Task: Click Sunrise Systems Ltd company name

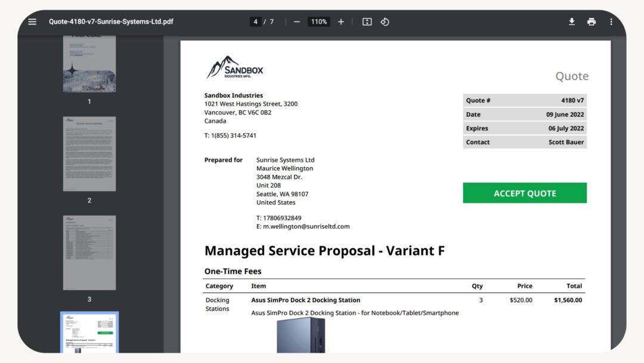Action: point(286,160)
